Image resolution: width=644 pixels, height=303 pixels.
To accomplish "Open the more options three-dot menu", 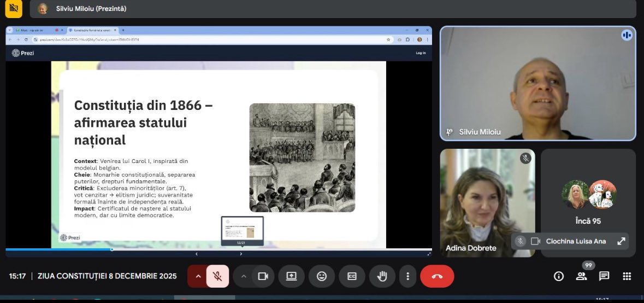I will tap(407, 276).
